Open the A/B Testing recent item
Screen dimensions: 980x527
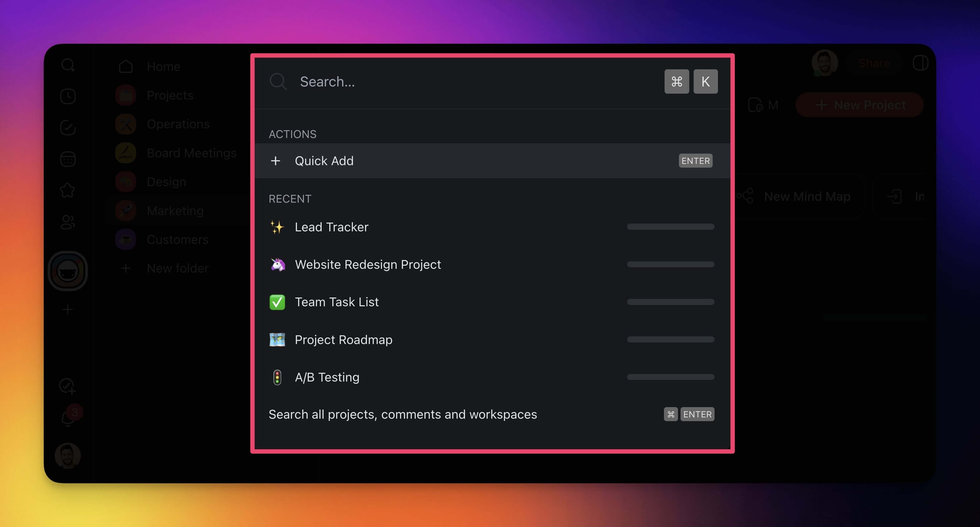pyautogui.click(x=327, y=377)
